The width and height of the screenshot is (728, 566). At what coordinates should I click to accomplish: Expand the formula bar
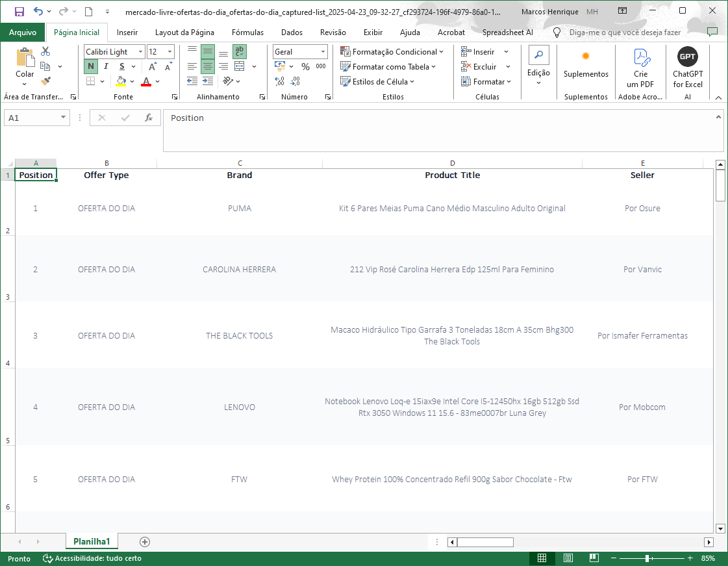coord(718,117)
